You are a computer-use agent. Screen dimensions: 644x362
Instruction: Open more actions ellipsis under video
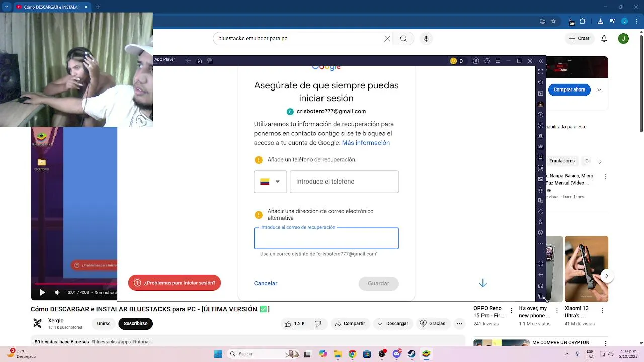[x=459, y=324]
